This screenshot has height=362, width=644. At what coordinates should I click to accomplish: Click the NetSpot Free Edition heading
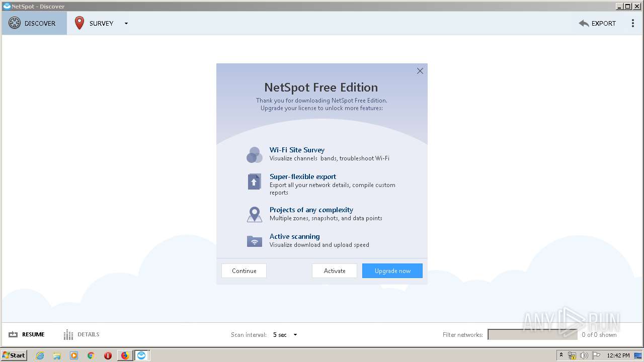(x=321, y=87)
